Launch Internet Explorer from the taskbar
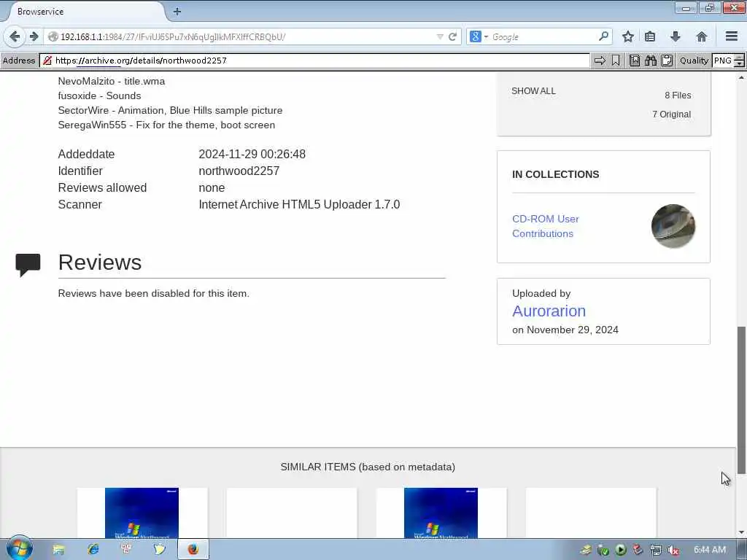This screenshot has width=747, height=560. pos(93,549)
